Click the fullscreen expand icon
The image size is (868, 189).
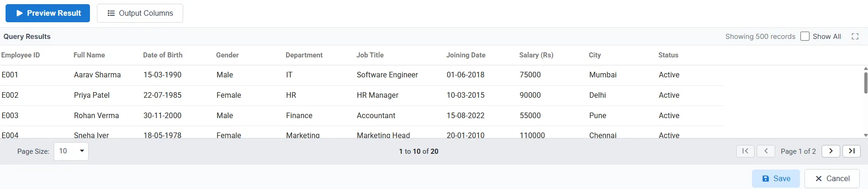tap(855, 37)
